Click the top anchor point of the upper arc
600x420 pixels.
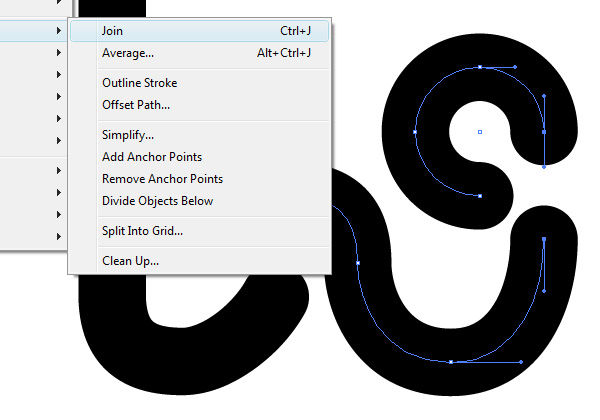pos(480,67)
